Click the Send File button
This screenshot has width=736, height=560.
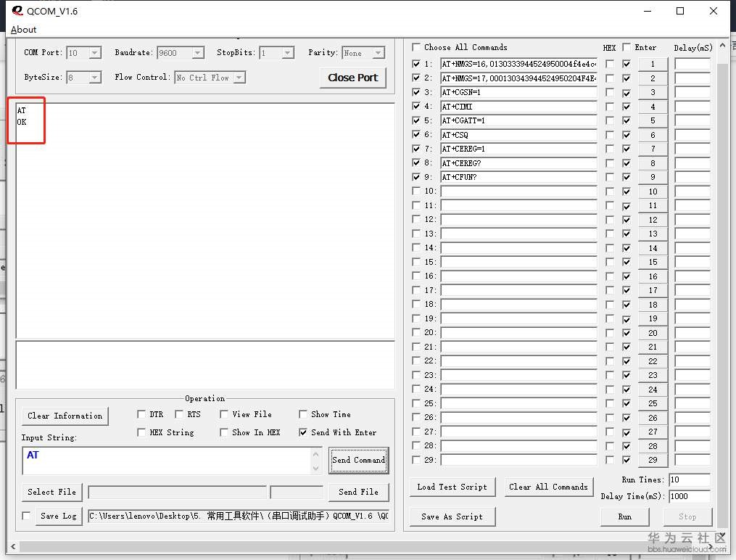click(359, 492)
